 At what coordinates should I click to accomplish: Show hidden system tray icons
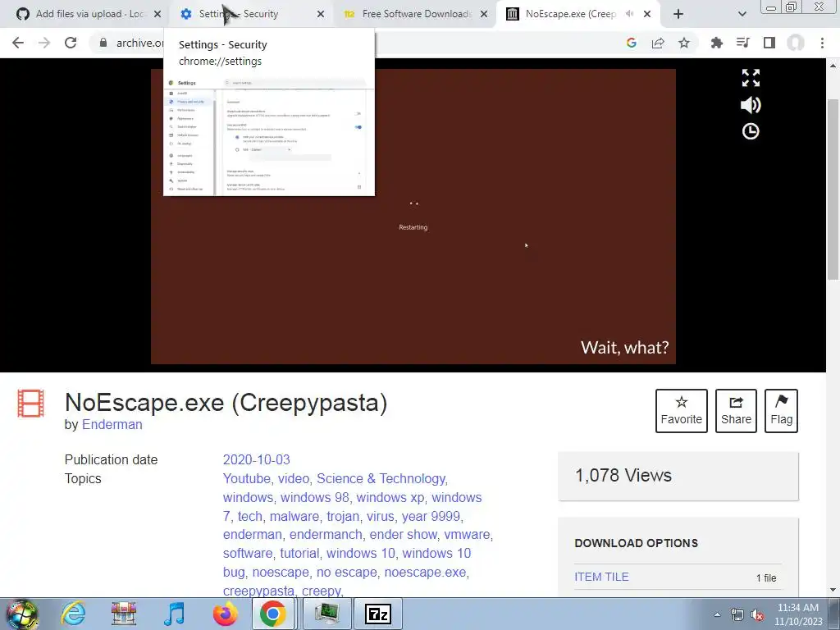(717, 614)
